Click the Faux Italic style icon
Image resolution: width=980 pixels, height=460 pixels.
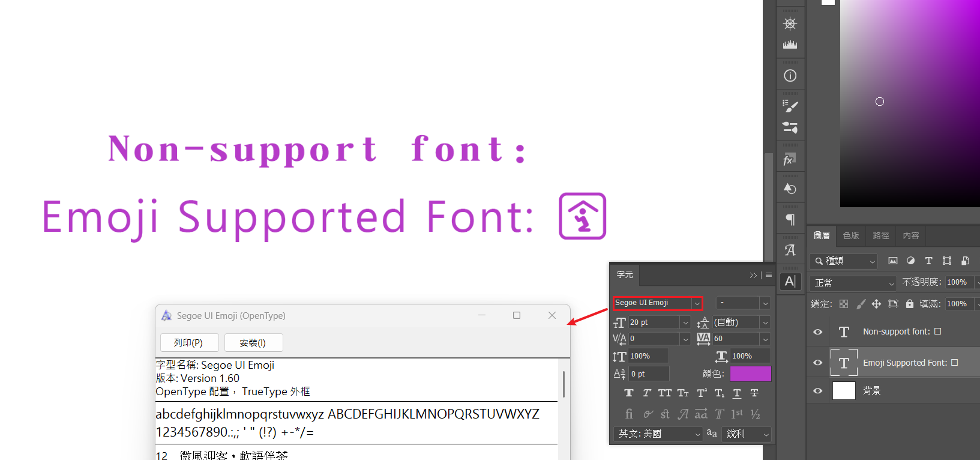point(647,393)
